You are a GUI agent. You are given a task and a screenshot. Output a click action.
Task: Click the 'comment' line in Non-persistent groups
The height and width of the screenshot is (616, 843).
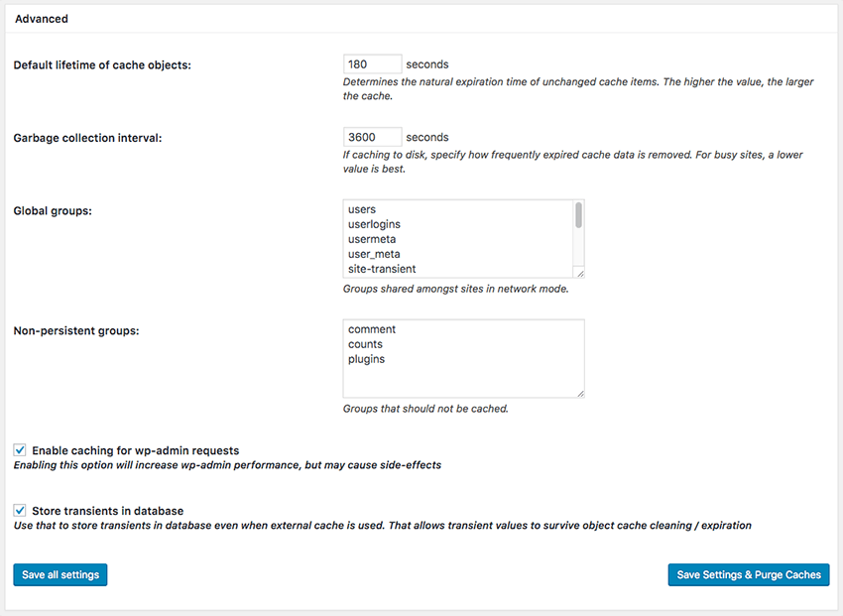pyautogui.click(x=372, y=329)
